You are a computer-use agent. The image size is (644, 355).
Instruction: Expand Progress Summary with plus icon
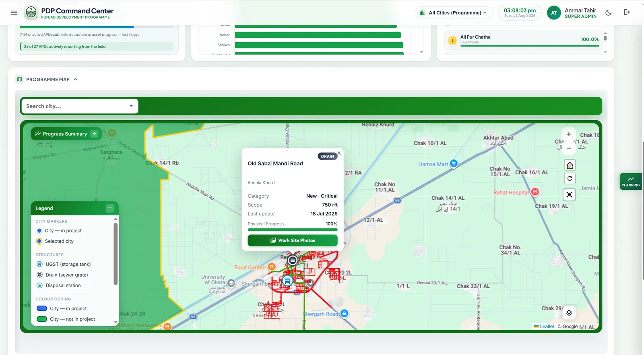pos(94,133)
